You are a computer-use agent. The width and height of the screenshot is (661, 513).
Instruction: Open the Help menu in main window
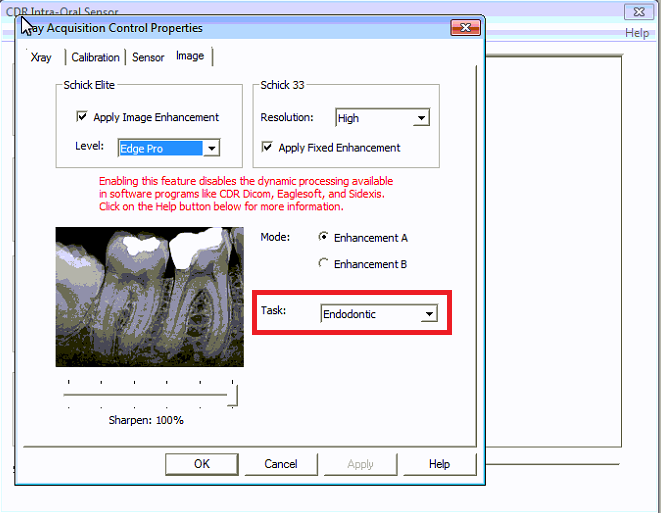tap(637, 33)
